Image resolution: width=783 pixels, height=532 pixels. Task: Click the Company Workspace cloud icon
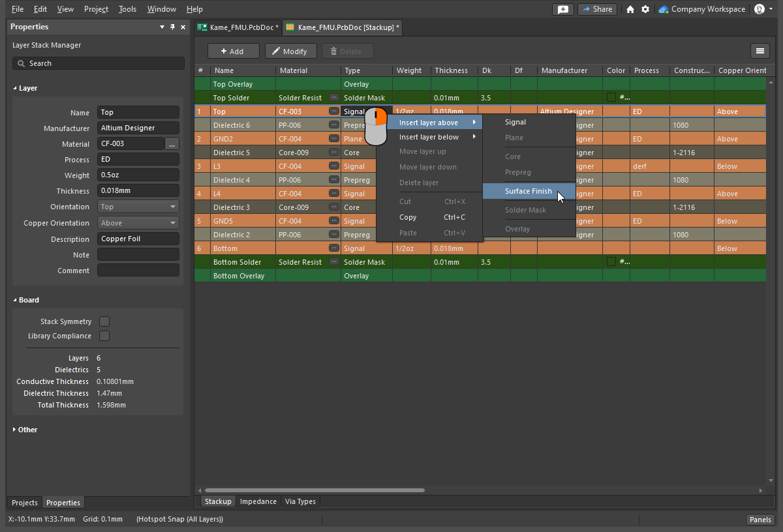[x=664, y=9]
